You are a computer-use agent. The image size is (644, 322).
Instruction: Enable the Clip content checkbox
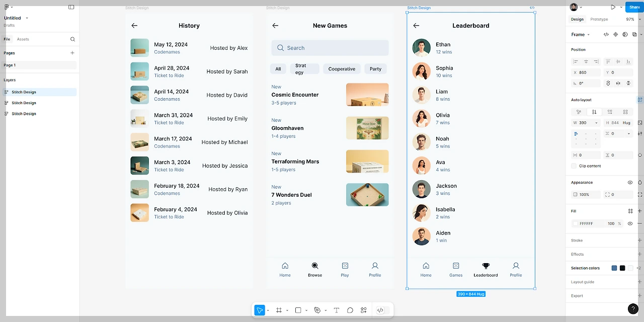click(x=574, y=166)
